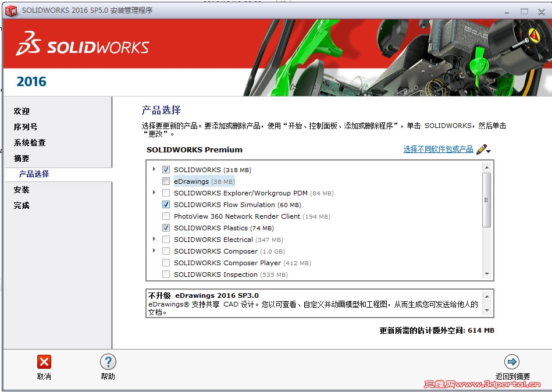Check PhotoView 360 Network Render Client

click(166, 216)
